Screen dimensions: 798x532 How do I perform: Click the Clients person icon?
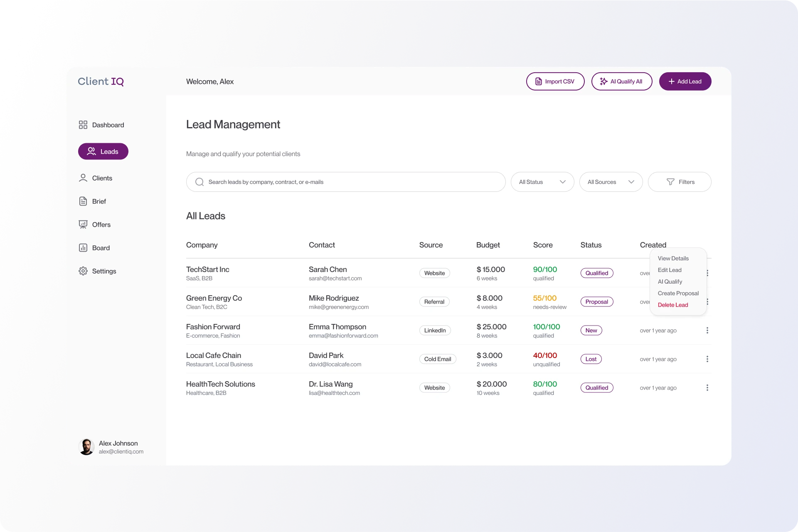click(x=83, y=178)
